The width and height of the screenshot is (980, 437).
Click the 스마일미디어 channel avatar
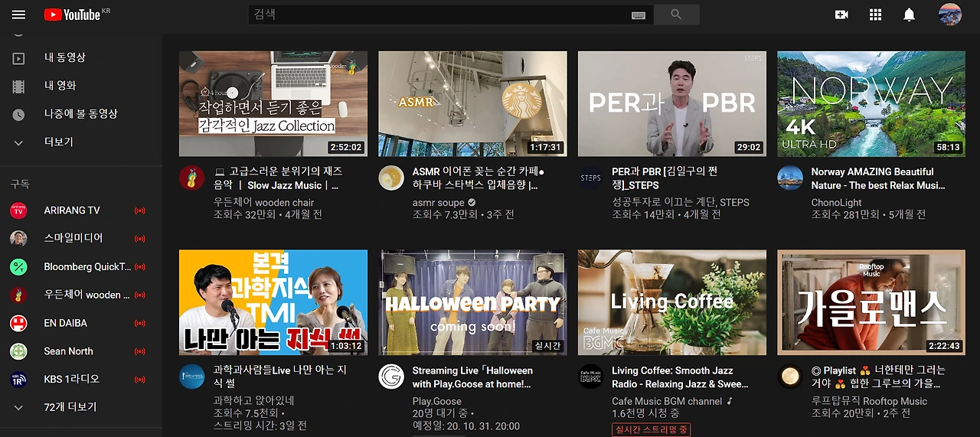click(18, 238)
